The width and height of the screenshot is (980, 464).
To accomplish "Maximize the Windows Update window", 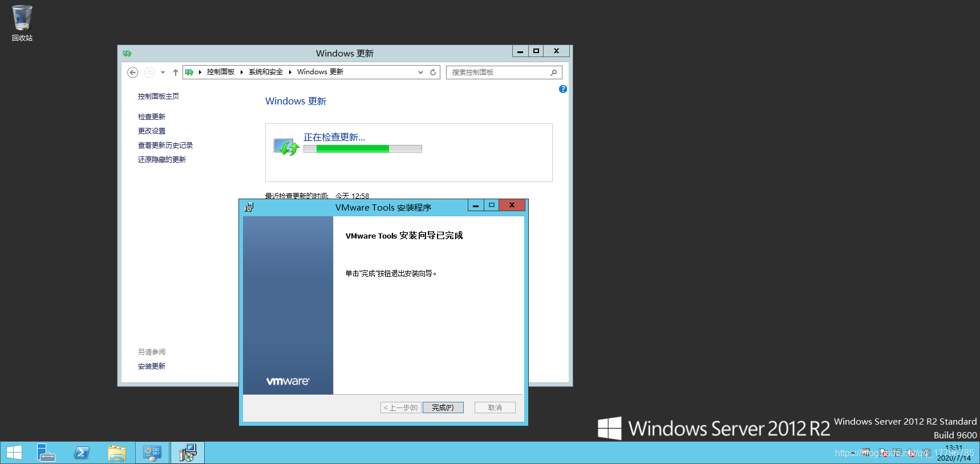I will tap(536, 51).
